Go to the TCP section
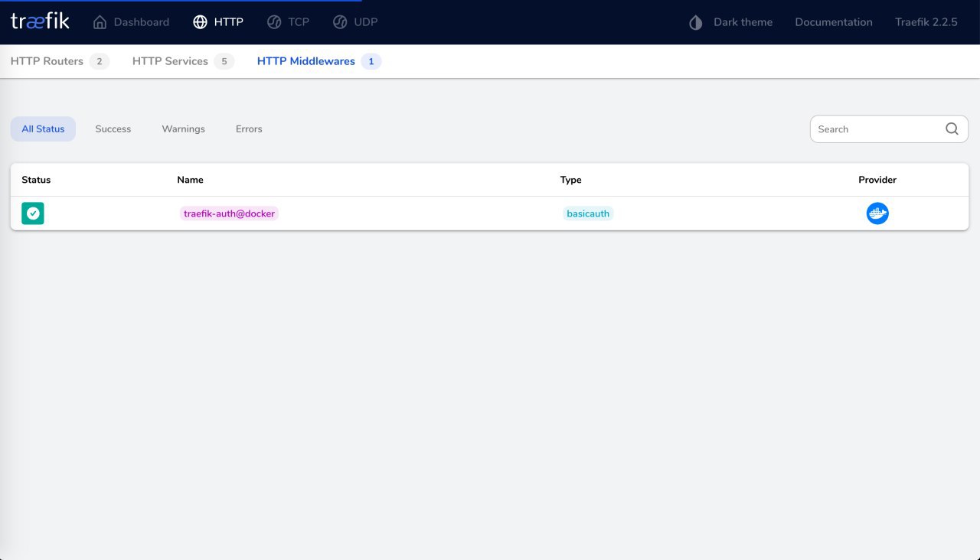The width and height of the screenshot is (980, 560). pos(288,22)
